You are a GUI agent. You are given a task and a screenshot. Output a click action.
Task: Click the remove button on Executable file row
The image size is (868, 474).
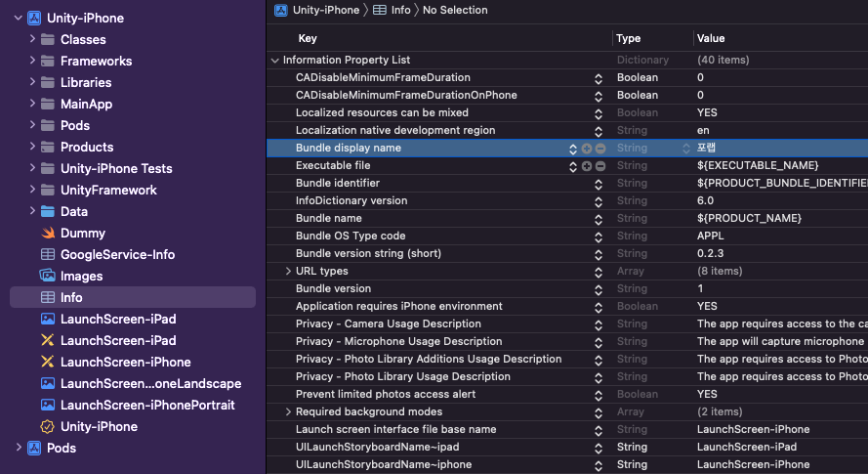tap(600, 166)
